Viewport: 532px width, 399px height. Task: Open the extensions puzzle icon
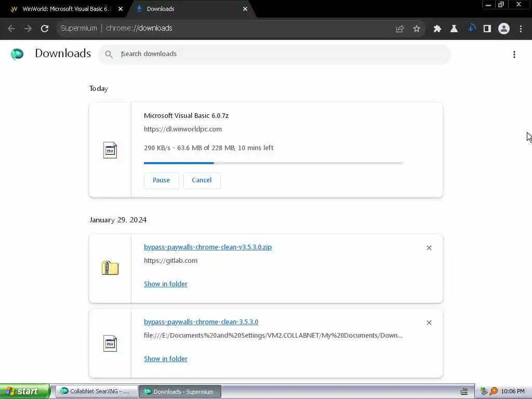click(437, 29)
